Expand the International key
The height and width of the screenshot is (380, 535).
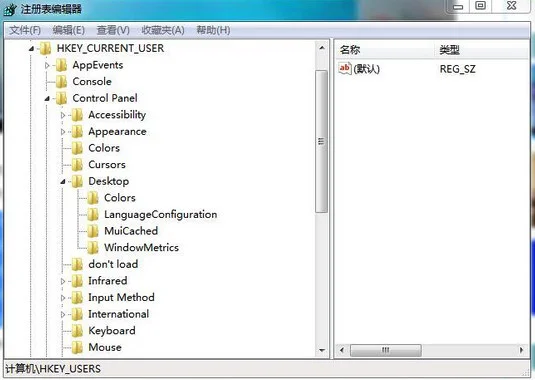(63, 314)
